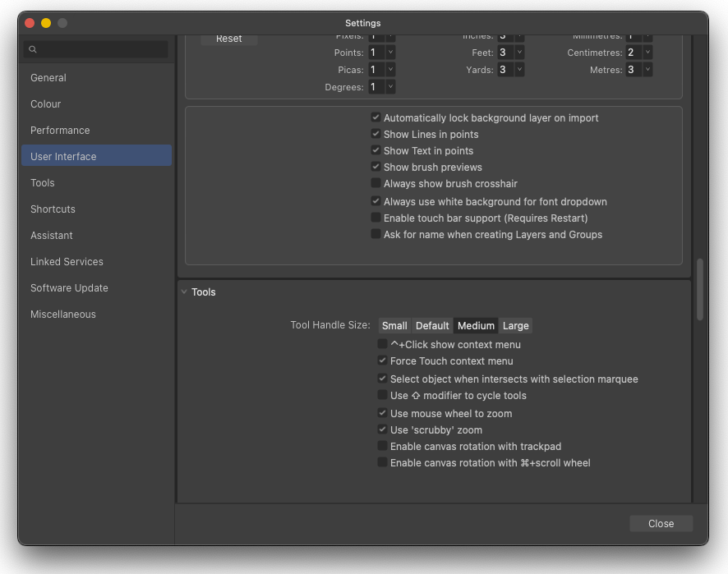Open the Shortcuts settings section

(x=53, y=209)
